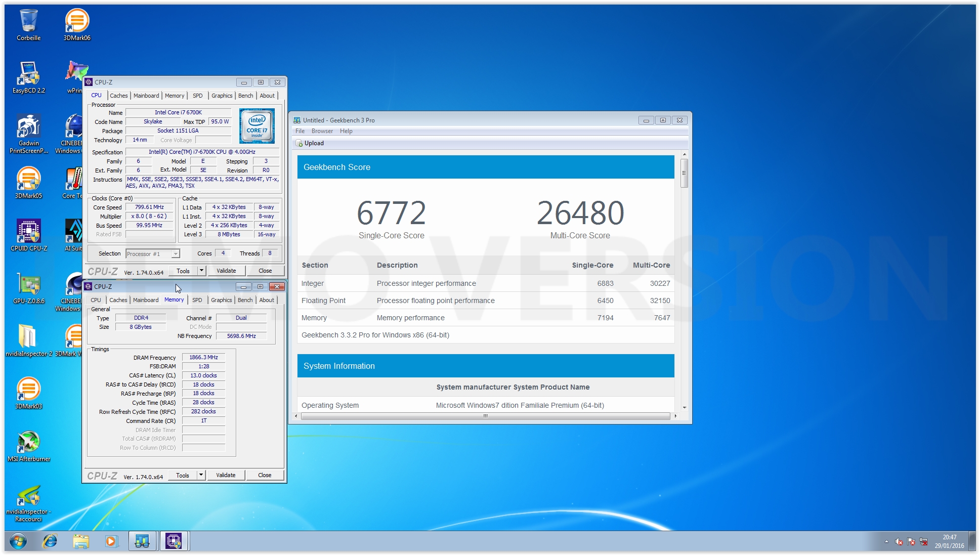Click the single-core score 6772
Viewport: 980px width, 555px height.
click(x=391, y=213)
